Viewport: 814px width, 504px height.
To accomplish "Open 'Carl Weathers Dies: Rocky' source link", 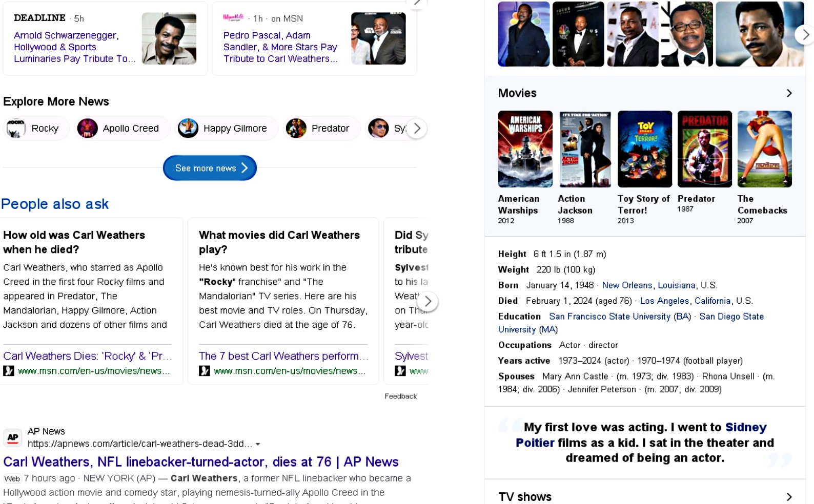I will point(88,356).
